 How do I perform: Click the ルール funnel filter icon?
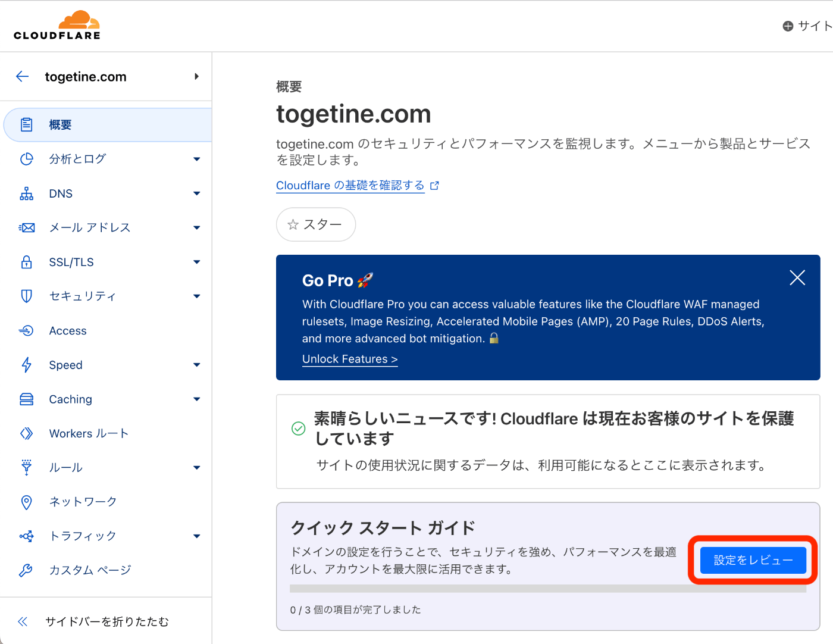pos(27,467)
